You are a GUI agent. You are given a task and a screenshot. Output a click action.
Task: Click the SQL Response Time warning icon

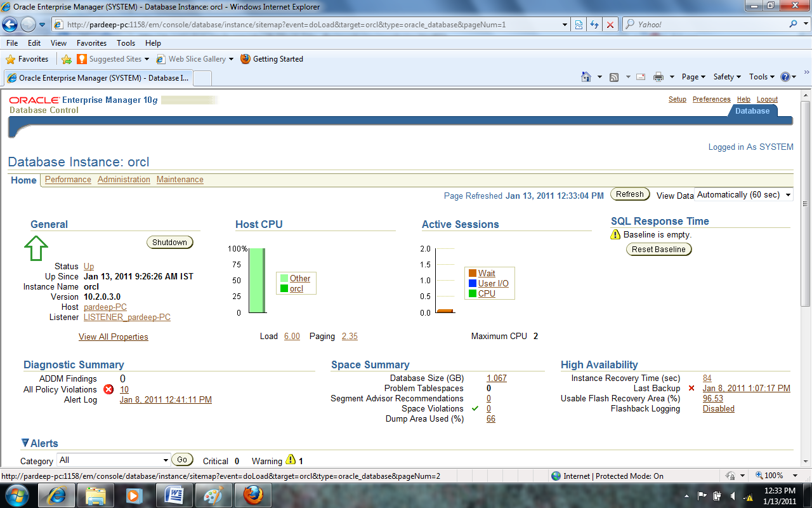pyautogui.click(x=615, y=234)
